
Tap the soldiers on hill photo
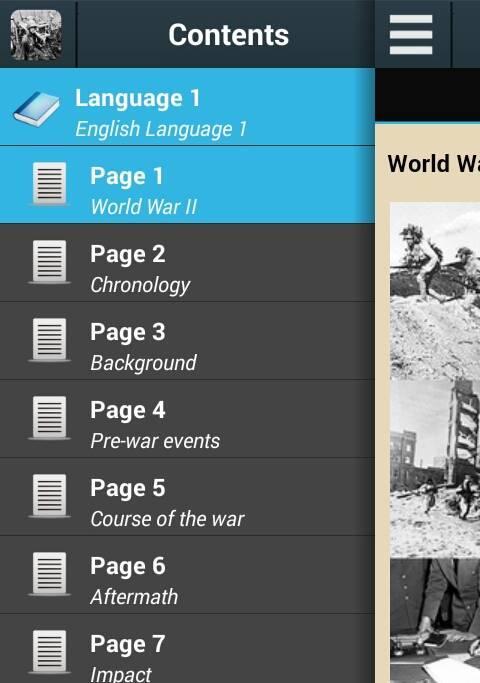[435, 291]
